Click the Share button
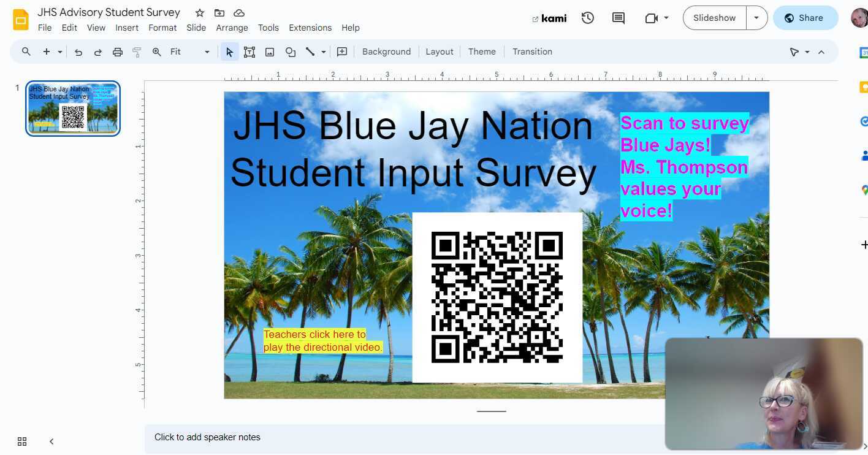 805,18
